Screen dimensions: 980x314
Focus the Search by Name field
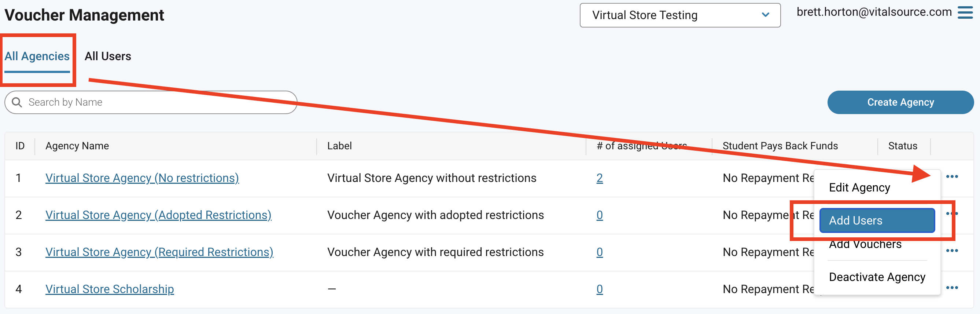(151, 102)
